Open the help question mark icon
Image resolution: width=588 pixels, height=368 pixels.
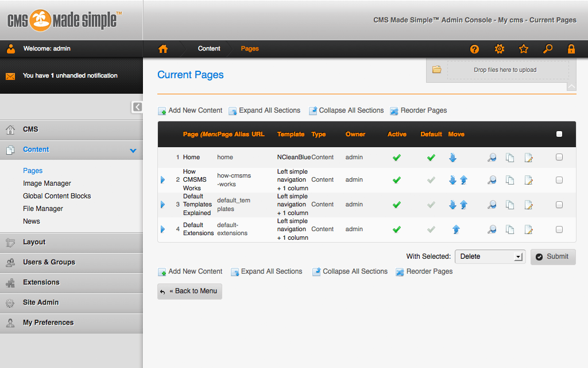click(474, 49)
